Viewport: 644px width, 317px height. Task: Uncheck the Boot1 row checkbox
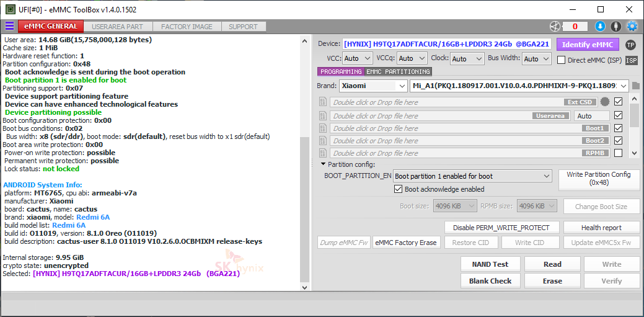[618, 128]
